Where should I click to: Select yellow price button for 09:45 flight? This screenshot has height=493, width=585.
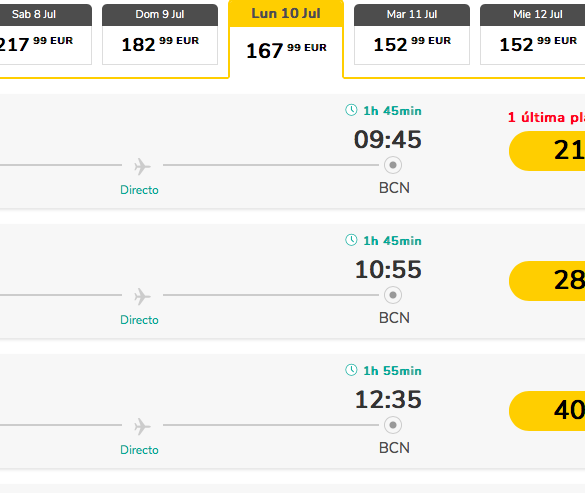click(x=547, y=151)
